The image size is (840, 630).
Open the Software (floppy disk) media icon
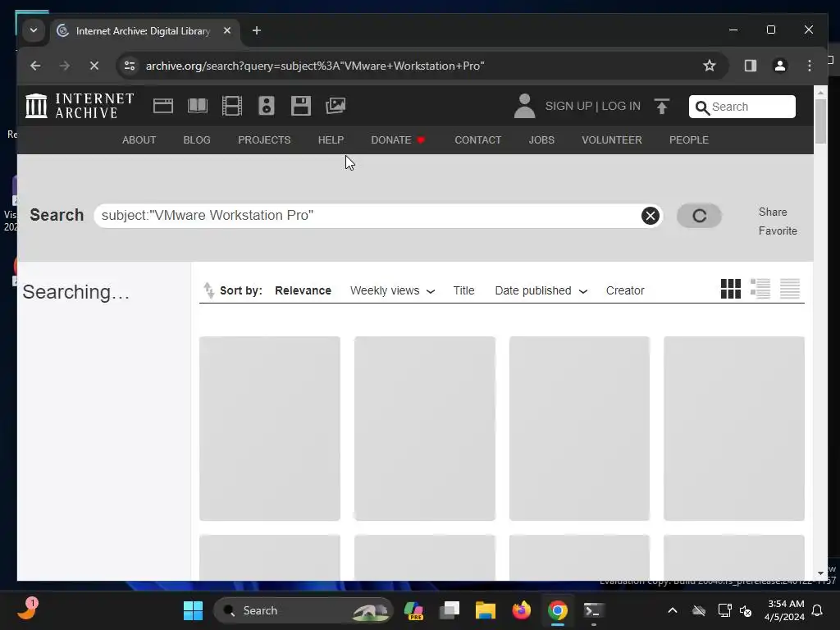(300, 106)
